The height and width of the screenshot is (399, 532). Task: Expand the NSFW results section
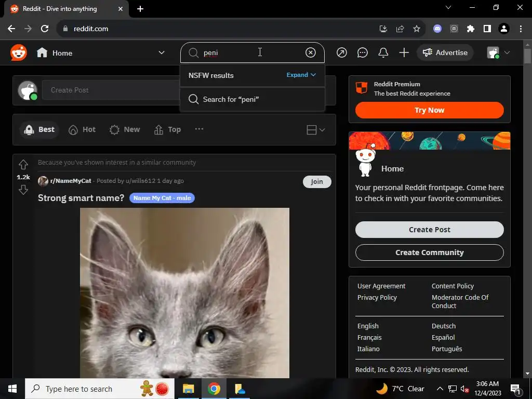(x=301, y=75)
